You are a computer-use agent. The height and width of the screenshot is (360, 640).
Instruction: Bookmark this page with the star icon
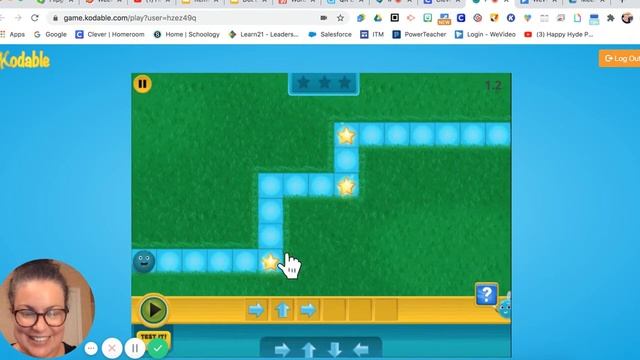point(340,18)
